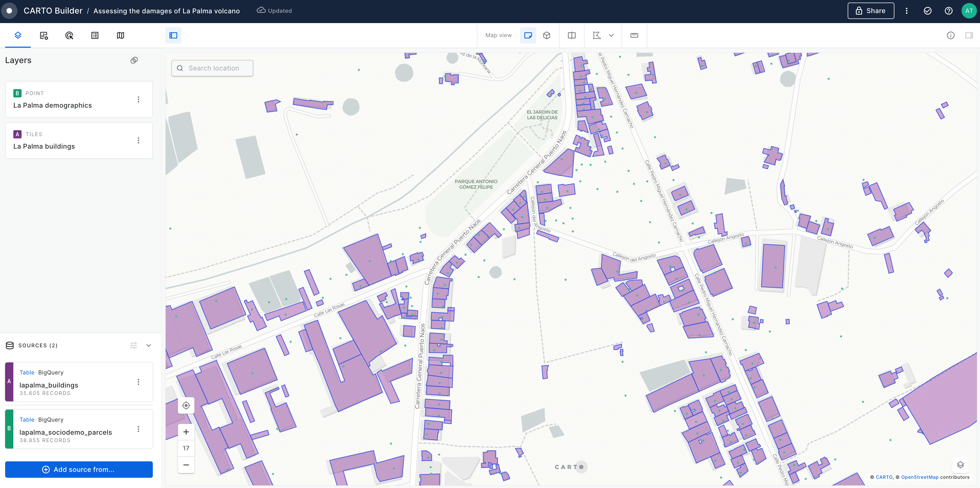
Task: Zoom in the map
Action: [x=186, y=432]
